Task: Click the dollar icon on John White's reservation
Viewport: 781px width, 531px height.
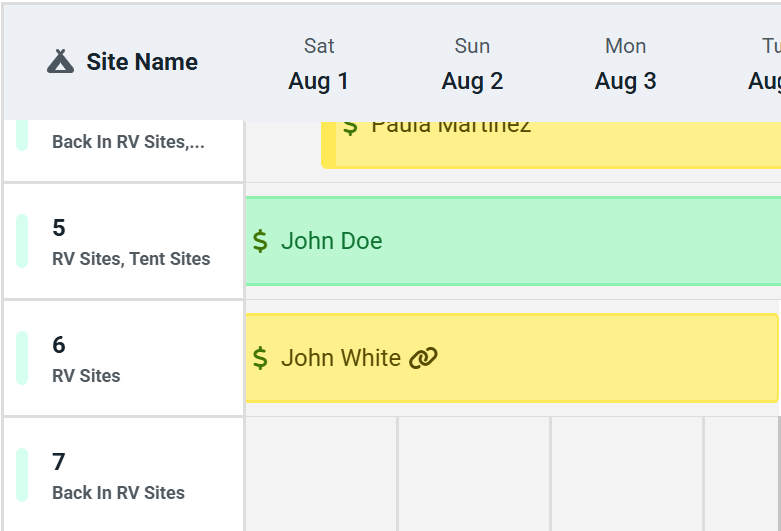Action: (x=260, y=358)
